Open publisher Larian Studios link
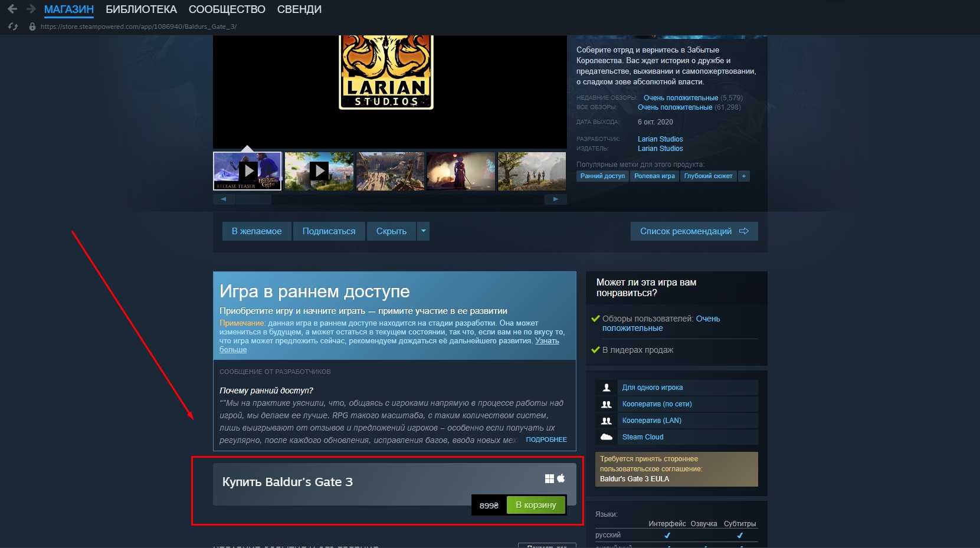 tap(660, 149)
